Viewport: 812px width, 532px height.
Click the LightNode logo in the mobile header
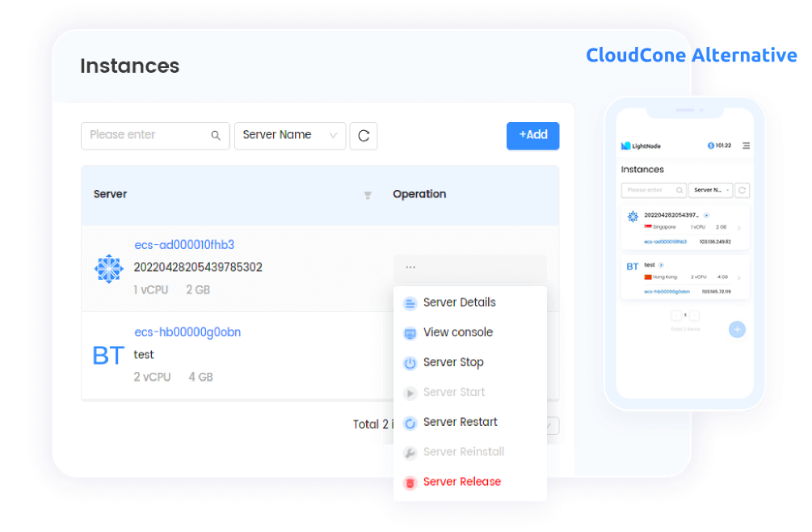pos(629,146)
